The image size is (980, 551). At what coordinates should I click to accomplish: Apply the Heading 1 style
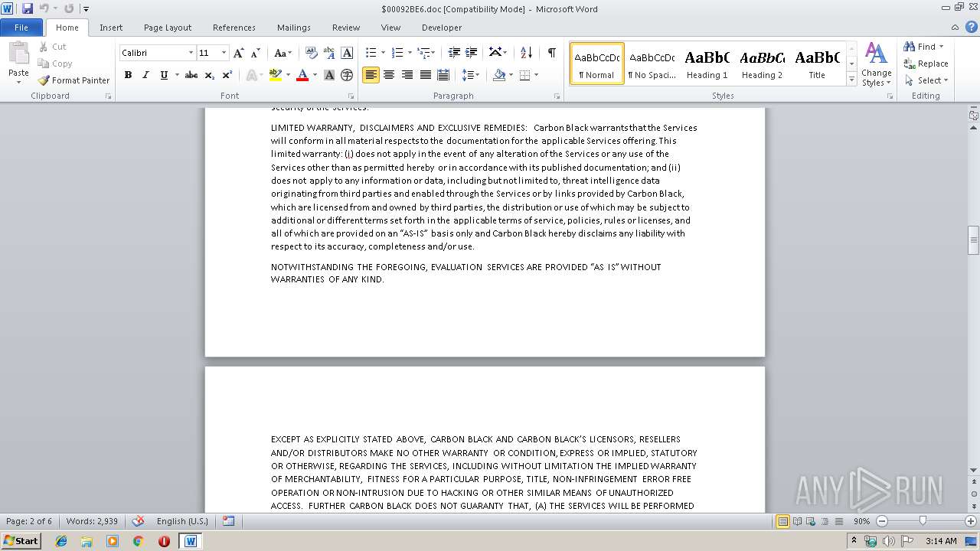click(707, 64)
